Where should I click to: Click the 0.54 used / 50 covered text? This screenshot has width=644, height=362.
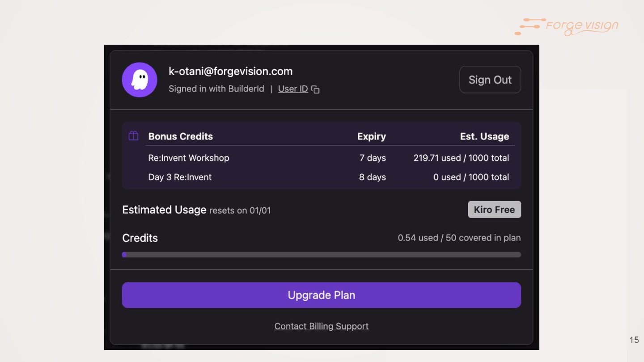tap(459, 238)
